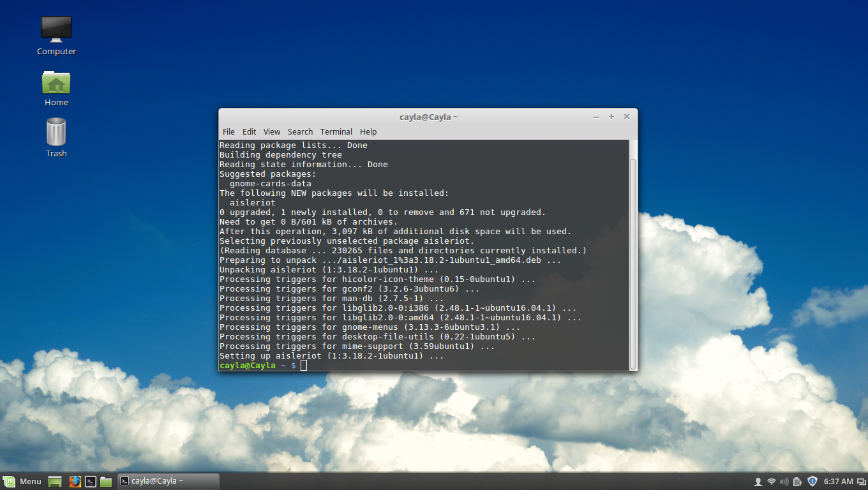This screenshot has height=490, width=868.
Task: Check the battery icon in the system tray
Action: point(796,481)
